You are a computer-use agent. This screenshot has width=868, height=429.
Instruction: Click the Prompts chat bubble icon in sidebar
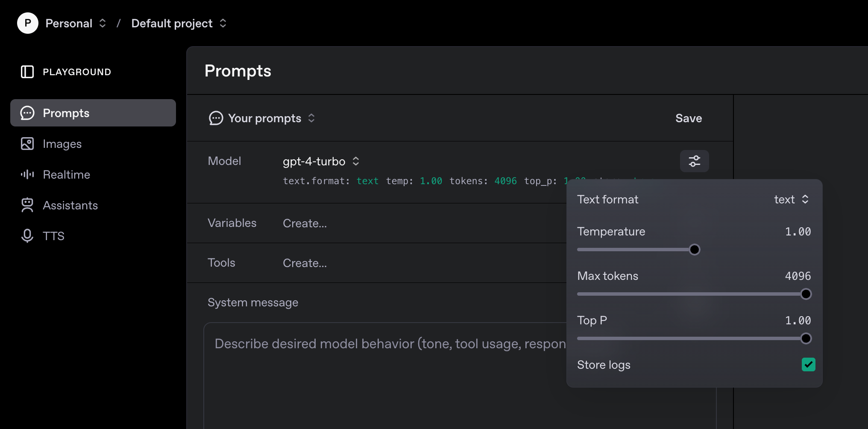[x=27, y=113]
